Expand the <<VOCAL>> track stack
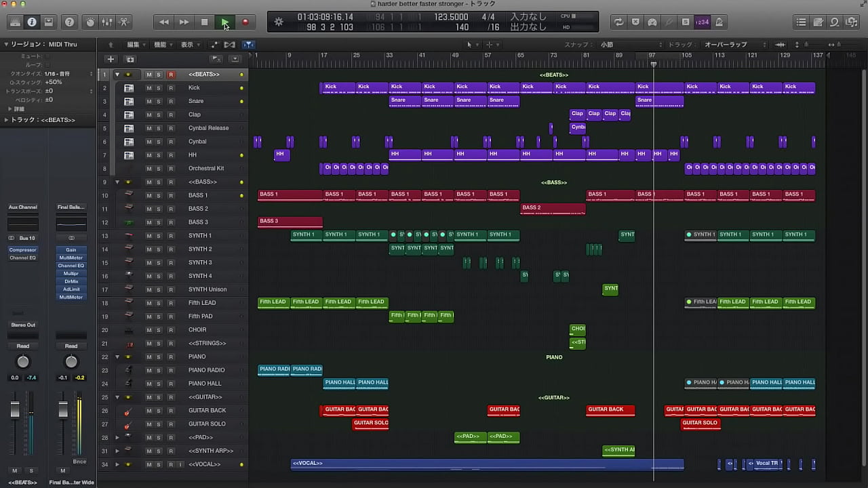This screenshot has height=488, width=868. pyautogui.click(x=117, y=464)
